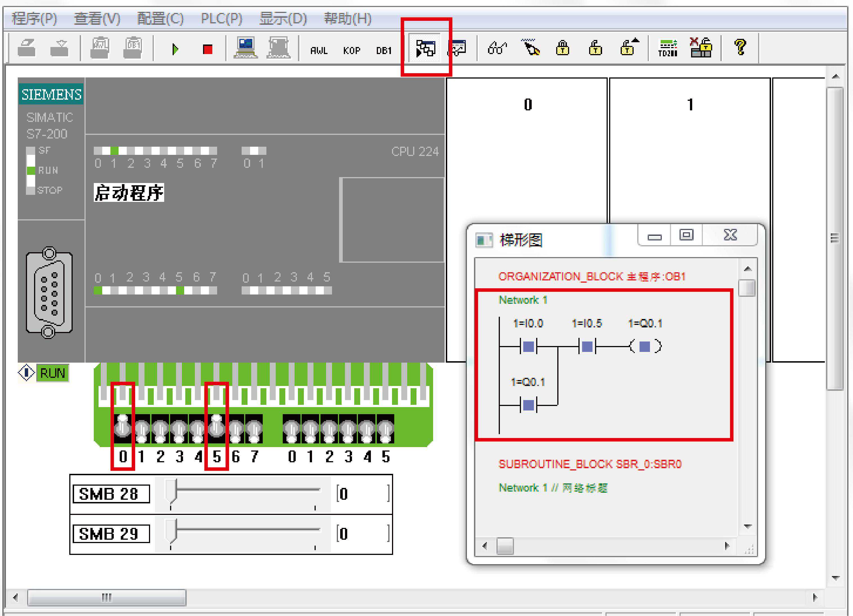
Task: Click the red Stop toolbar icon
Action: point(207,49)
